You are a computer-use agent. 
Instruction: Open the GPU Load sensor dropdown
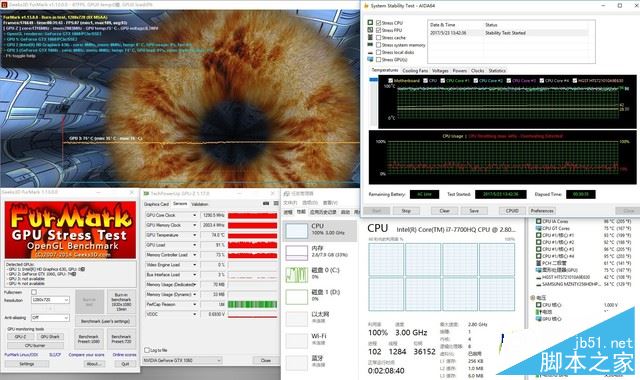(194, 245)
